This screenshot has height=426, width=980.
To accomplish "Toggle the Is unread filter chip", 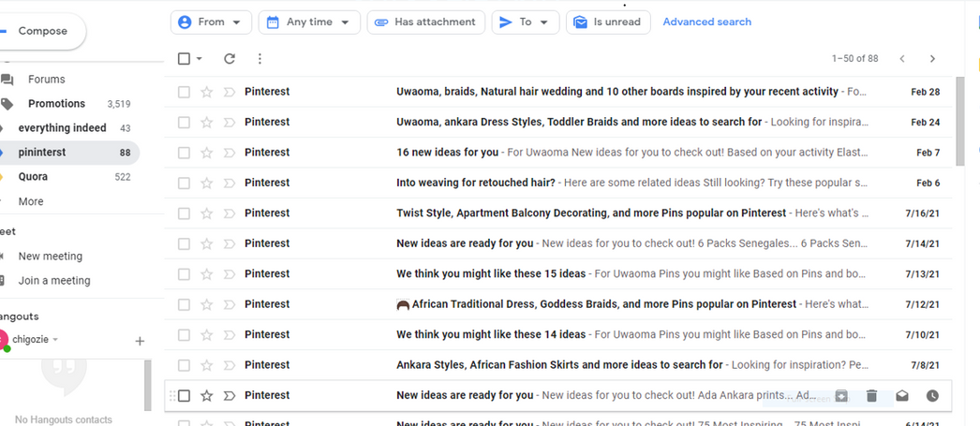I will pyautogui.click(x=608, y=22).
